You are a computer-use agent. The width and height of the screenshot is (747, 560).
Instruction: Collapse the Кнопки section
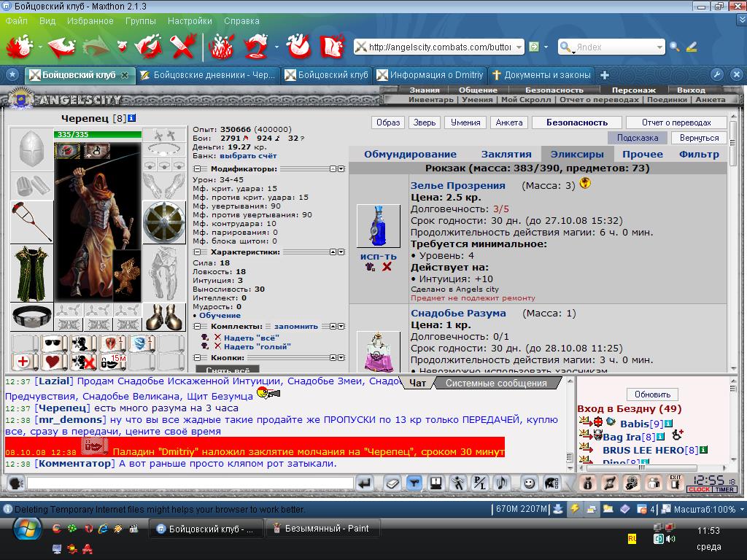[198, 357]
